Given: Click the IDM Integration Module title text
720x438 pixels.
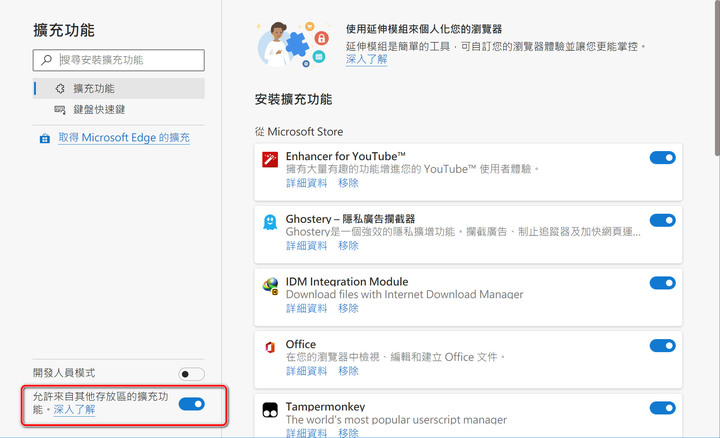Looking at the screenshot, I should [x=347, y=281].
